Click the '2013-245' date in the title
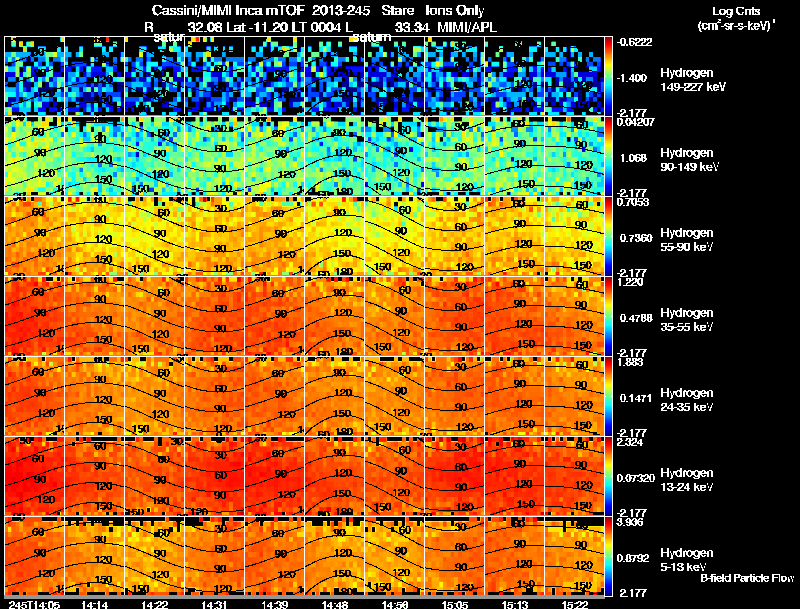This screenshot has width=800, height=609. 341,11
